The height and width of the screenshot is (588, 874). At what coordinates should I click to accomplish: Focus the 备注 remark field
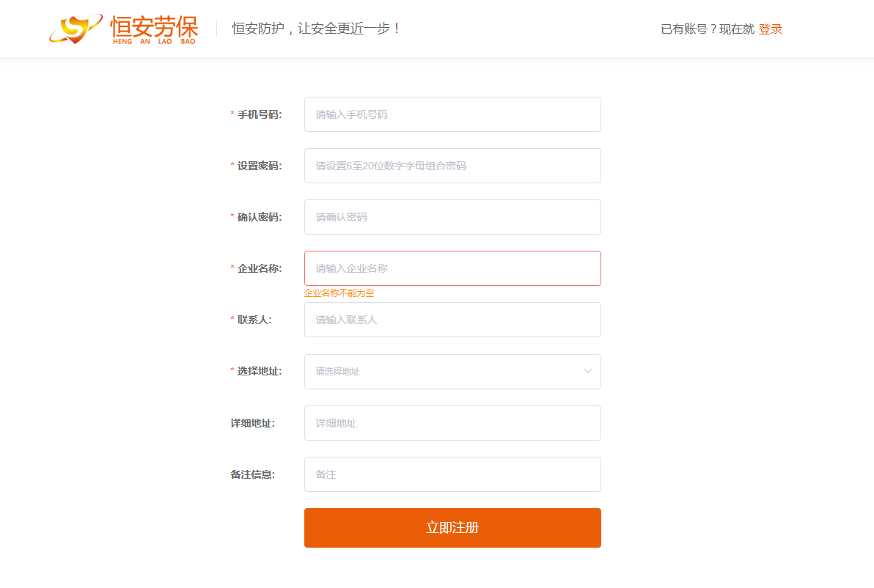pos(452,474)
